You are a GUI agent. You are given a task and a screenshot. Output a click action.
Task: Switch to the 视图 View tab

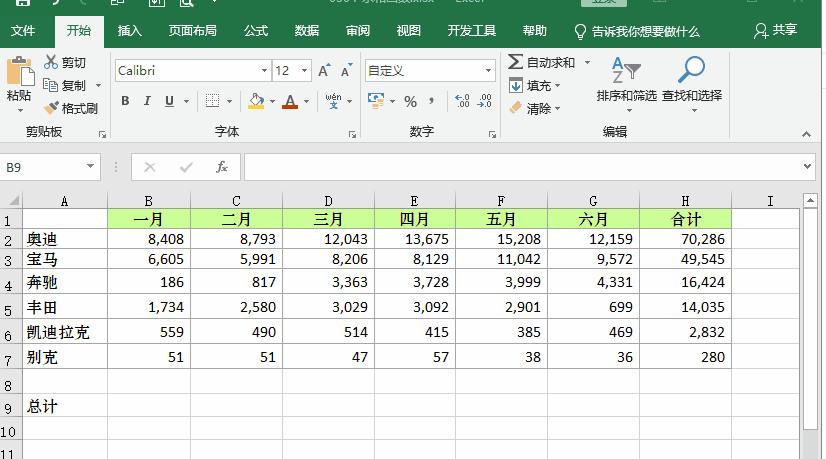click(408, 31)
